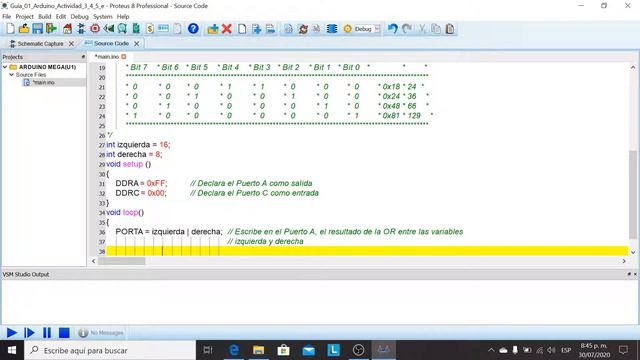This screenshot has height=360, width=640.
Task: Click the Redo arrow icon
Action: click(x=407, y=29)
